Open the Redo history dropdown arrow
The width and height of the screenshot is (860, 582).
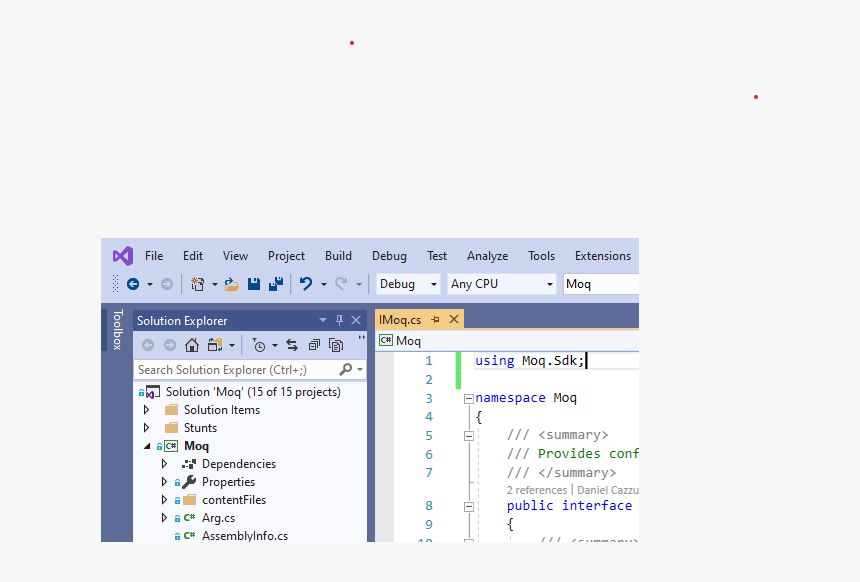coord(359,284)
